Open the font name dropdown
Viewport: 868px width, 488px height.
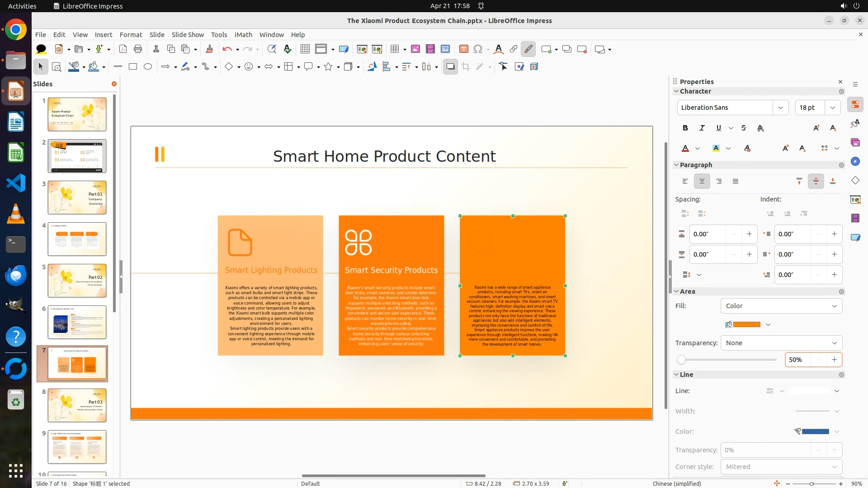(x=781, y=108)
